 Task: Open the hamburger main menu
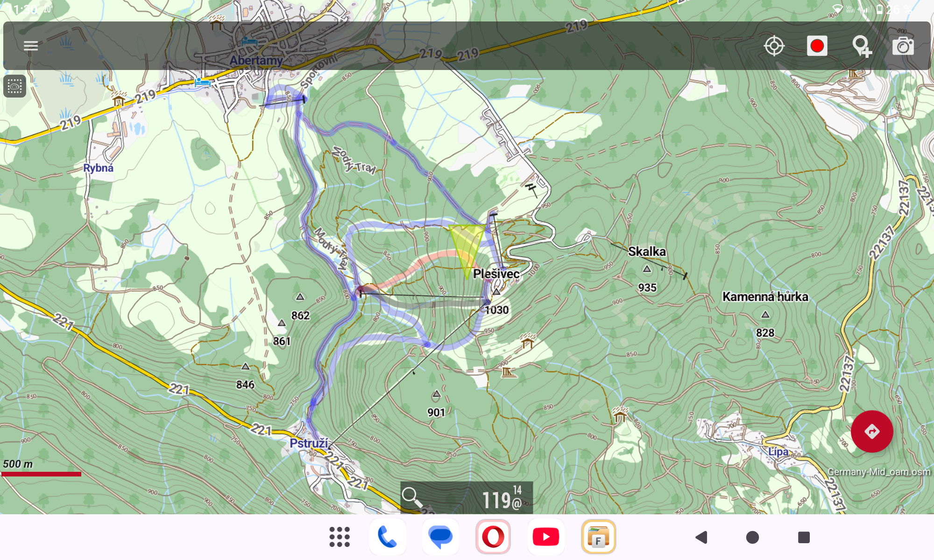(x=31, y=46)
